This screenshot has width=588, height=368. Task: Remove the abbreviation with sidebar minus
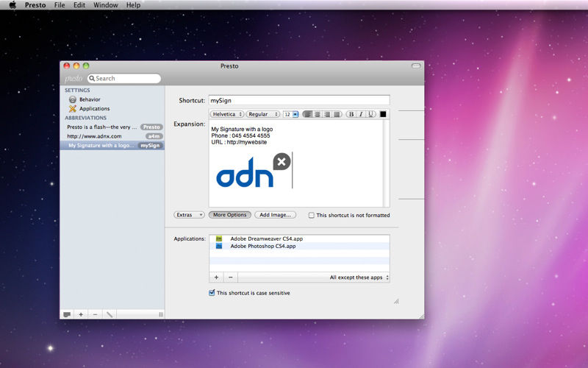point(96,314)
